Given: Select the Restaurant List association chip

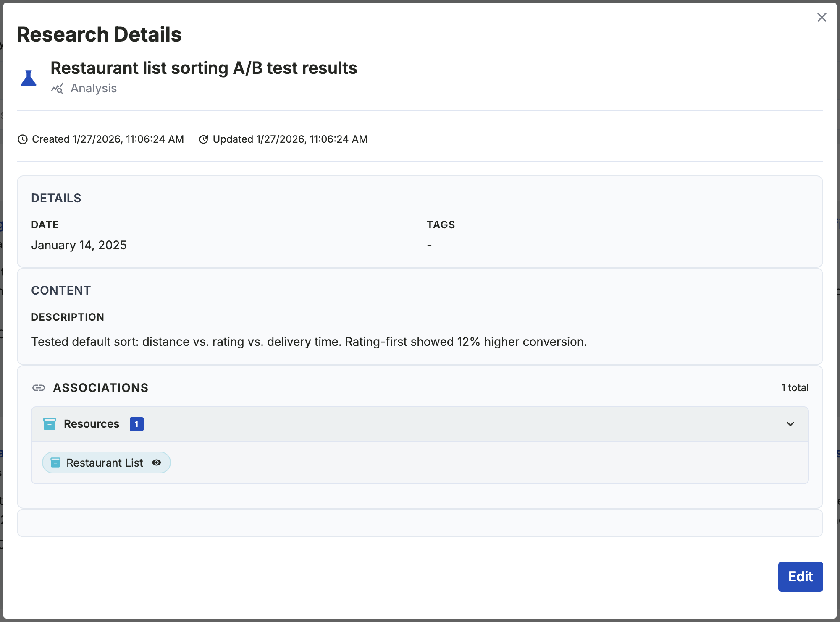Looking at the screenshot, I should pyautogui.click(x=105, y=462).
